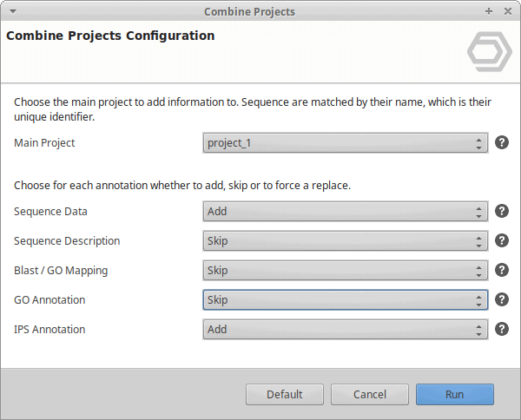Open the GO Annotation dropdown
Screen dimensions: 521x420
tap(346, 299)
